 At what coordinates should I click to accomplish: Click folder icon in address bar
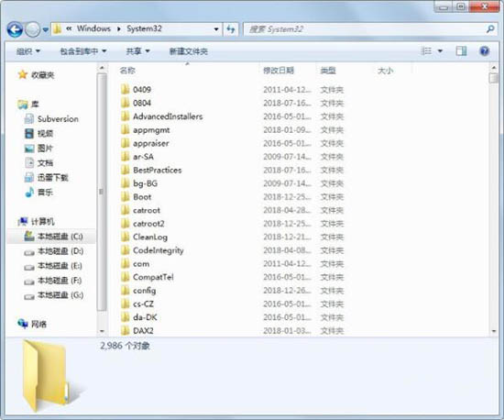(x=57, y=29)
